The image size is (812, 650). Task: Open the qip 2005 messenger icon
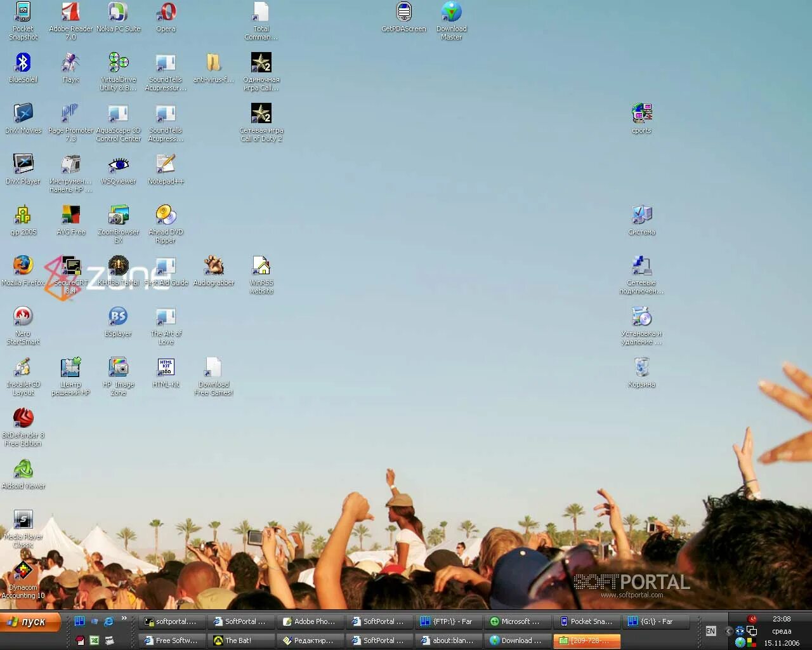[23, 220]
